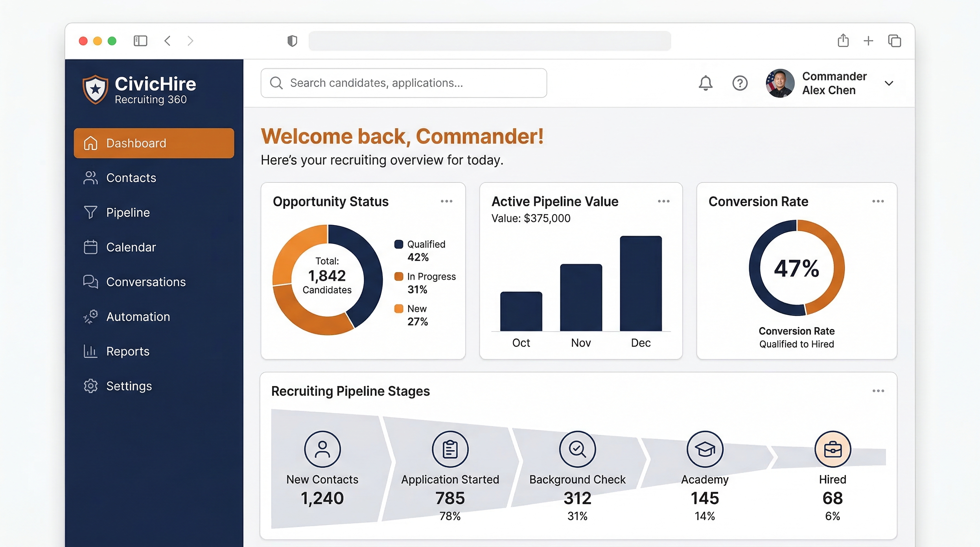
Task: Expand the Commander Alex Chen profile menu
Action: point(889,83)
